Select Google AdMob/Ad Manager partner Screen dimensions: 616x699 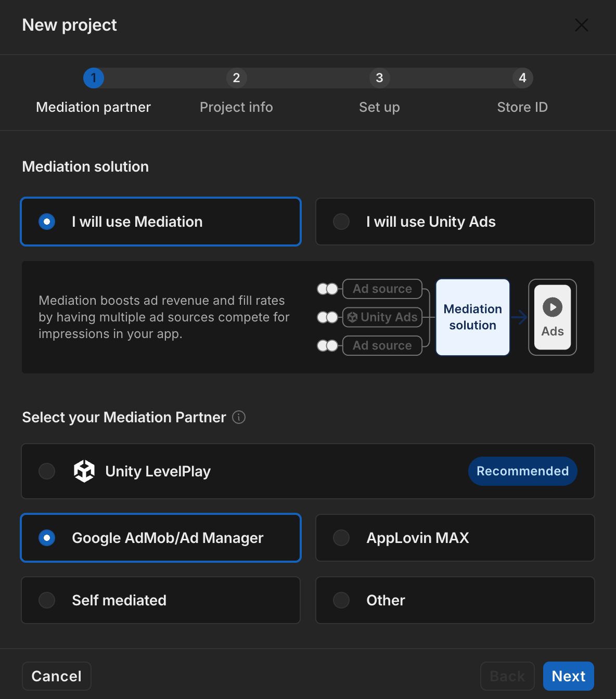click(47, 538)
